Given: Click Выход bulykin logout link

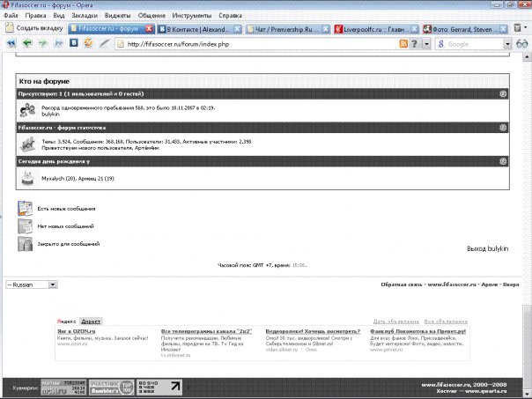Looking at the screenshot, I should coord(488,248).
